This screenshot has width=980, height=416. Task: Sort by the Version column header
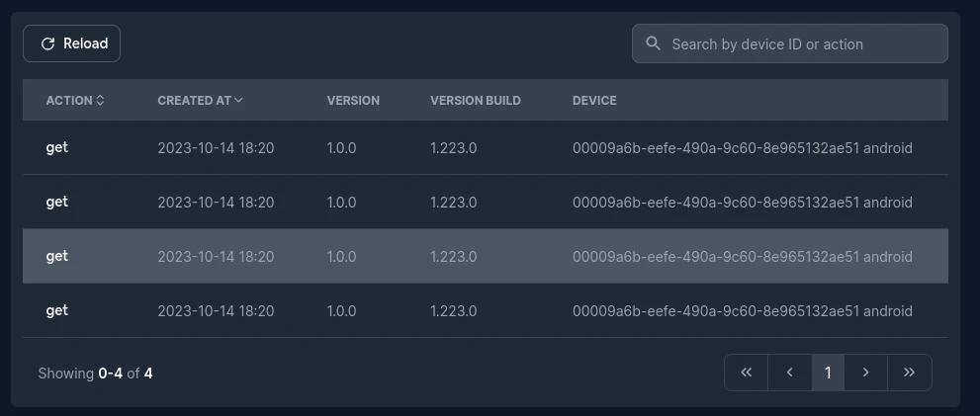[353, 101]
